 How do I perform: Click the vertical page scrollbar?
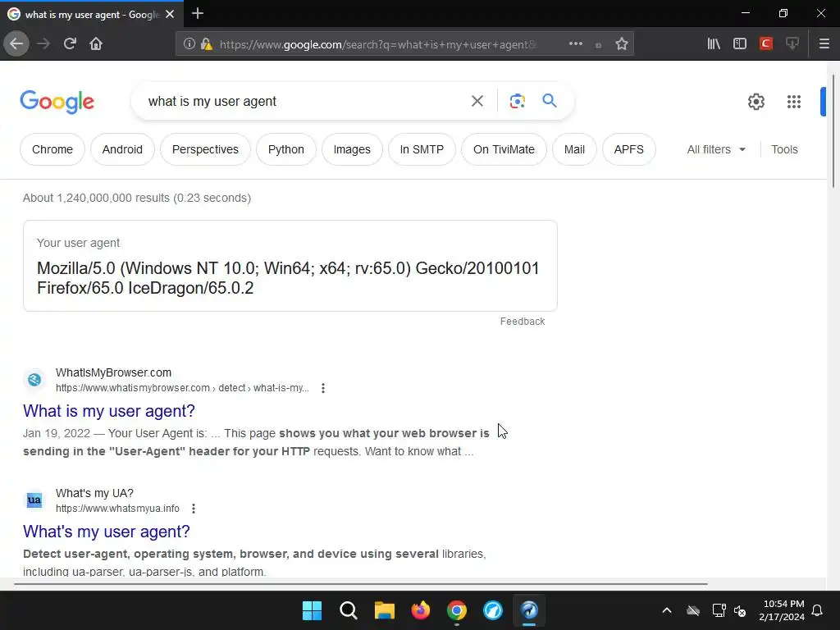point(833,131)
